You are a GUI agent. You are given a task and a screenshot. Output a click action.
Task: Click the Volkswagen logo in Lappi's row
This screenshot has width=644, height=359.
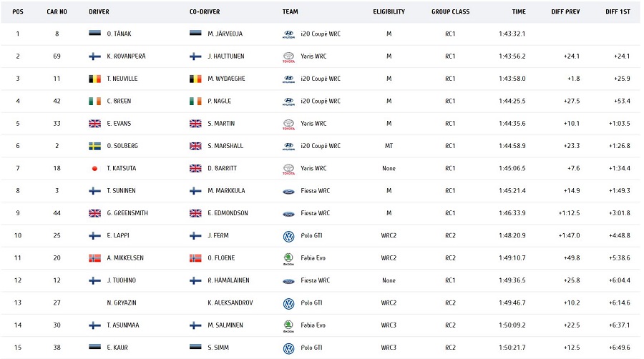point(288,236)
